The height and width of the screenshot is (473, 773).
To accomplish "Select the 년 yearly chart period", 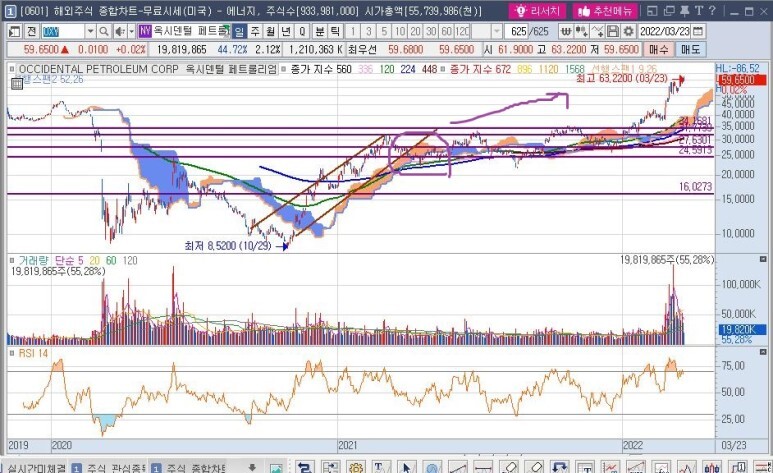I will pyautogui.click(x=286, y=32).
